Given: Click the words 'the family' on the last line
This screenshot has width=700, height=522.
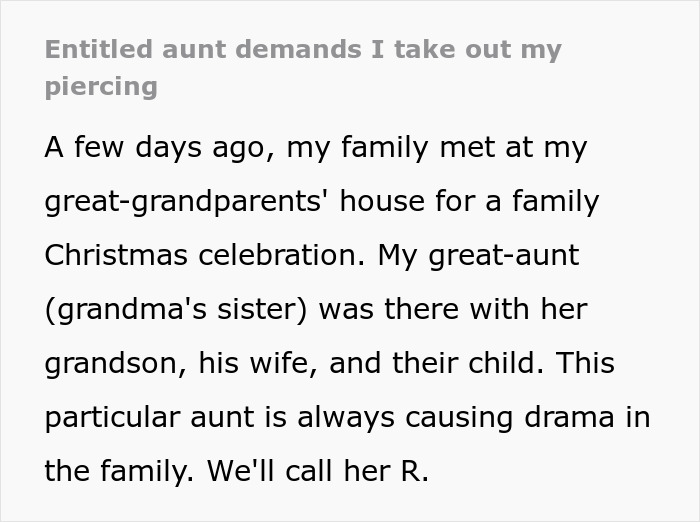Looking at the screenshot, I should click(118, 471).
